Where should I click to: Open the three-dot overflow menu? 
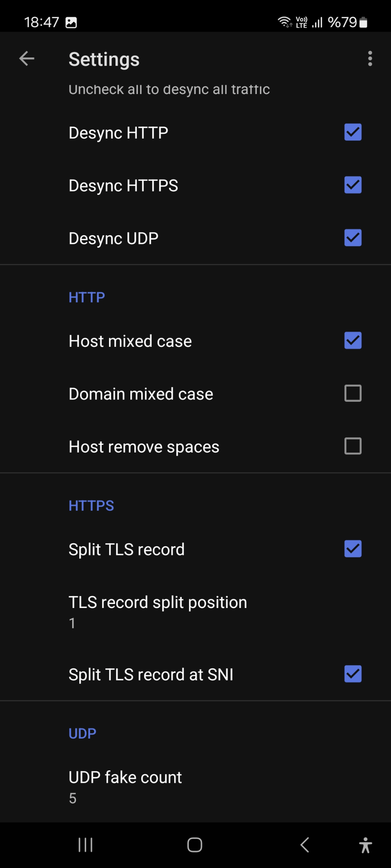(x=370, y=59)
